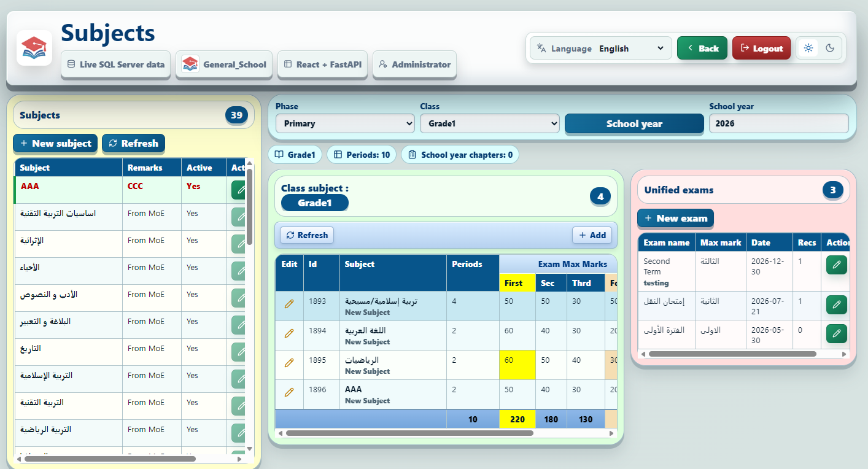Click the Remarks column header
The image size is (868, 469).
[152, 168]
